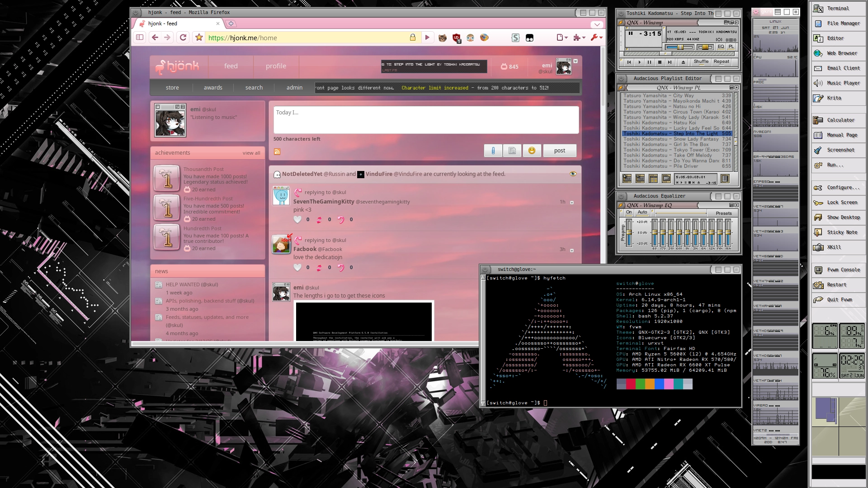868x488 pixels.
Task: Toggle feed viewers eye icon
Action: [573, 174]
